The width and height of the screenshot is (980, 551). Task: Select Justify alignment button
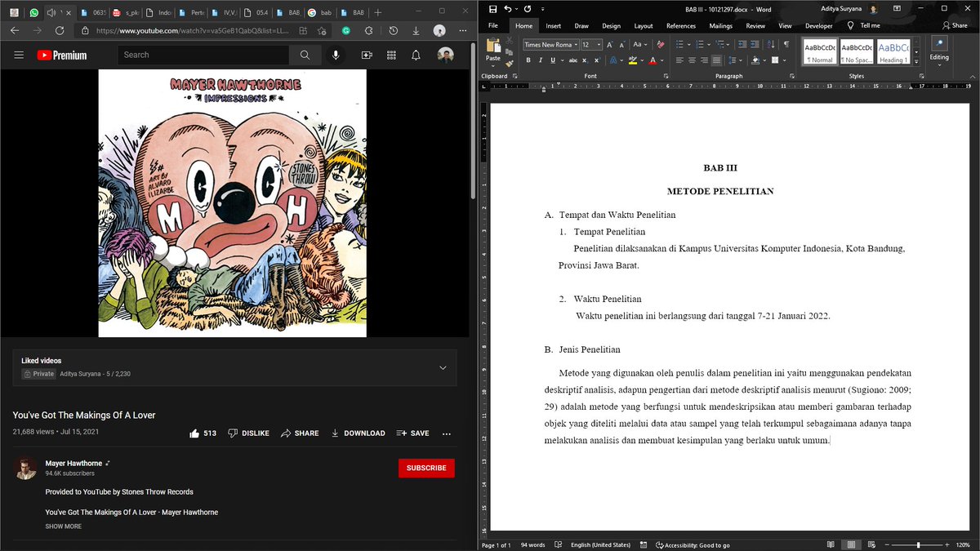tap(716, 60)
